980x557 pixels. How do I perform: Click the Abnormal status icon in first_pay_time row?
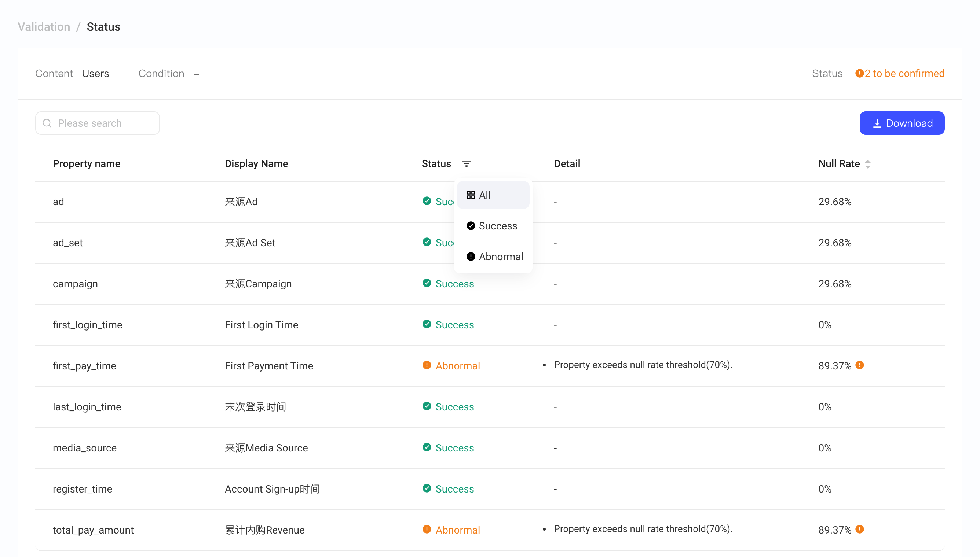tap(427, 365)
